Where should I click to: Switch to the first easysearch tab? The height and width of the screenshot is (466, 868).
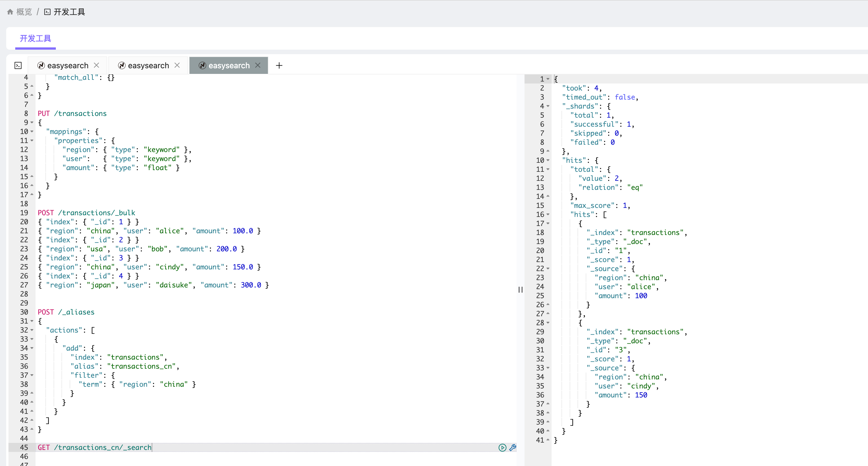click(67, 65)
